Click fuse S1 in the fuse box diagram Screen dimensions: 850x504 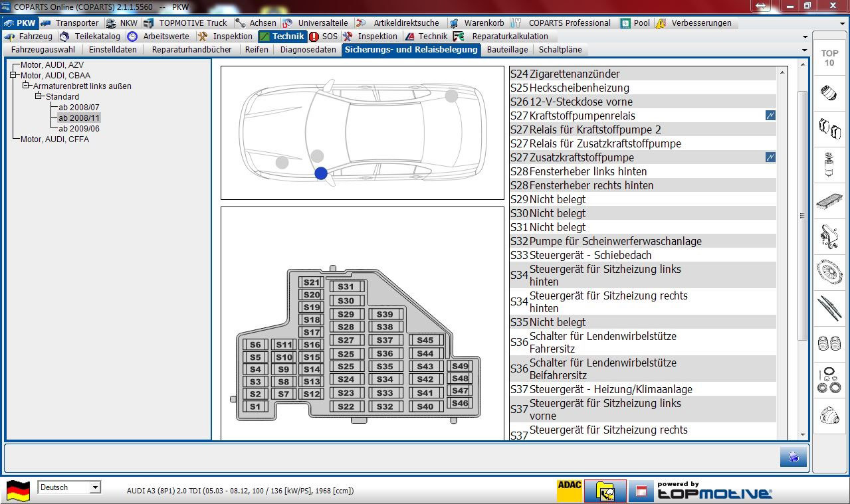(255, 406)
